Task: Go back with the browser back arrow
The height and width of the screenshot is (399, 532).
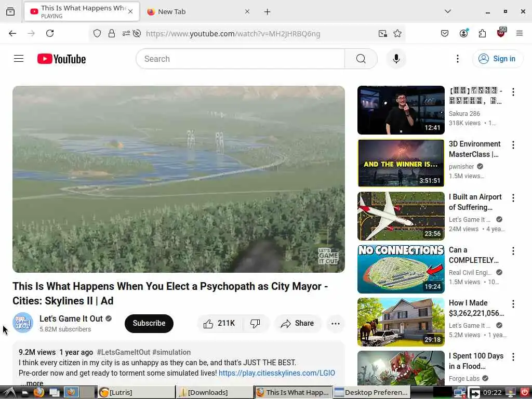Action: click(x=12, y=33)
